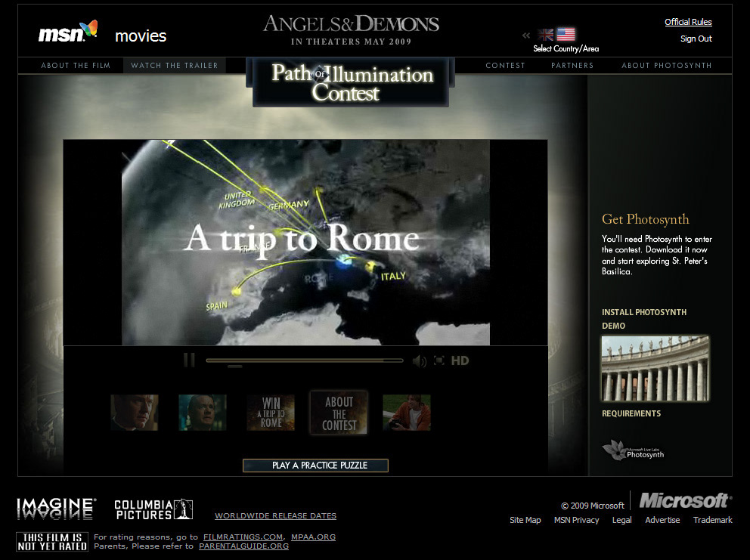Visit FILMRATINGS.COM link
The image size is (750, 560).
[x=243, y=537]
